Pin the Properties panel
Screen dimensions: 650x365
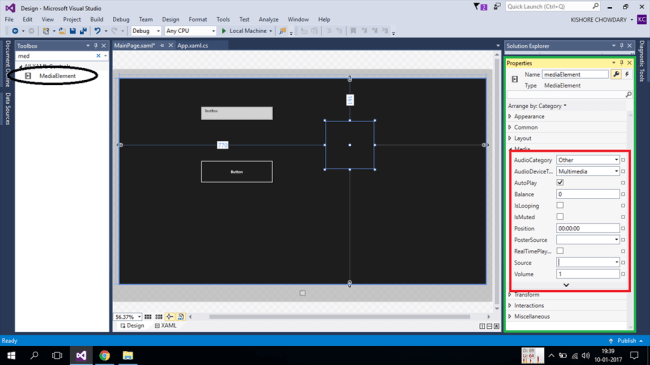click(621, 63)
